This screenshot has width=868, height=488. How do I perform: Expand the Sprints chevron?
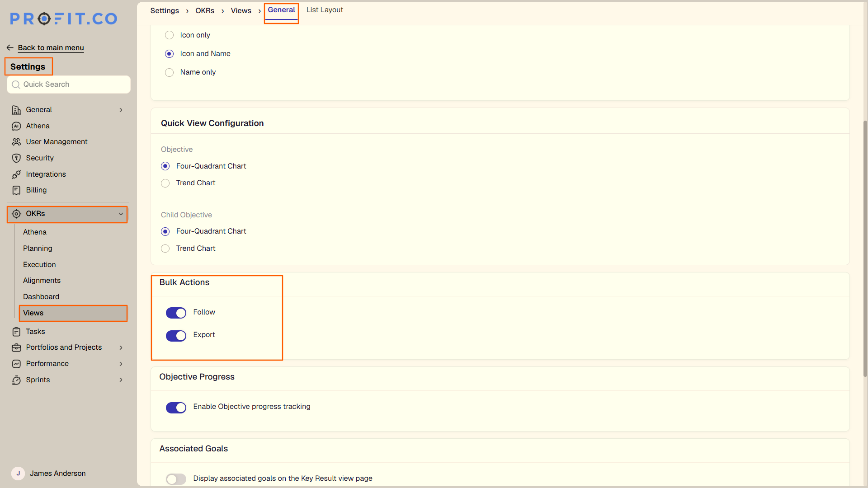[x=121, y=380]
